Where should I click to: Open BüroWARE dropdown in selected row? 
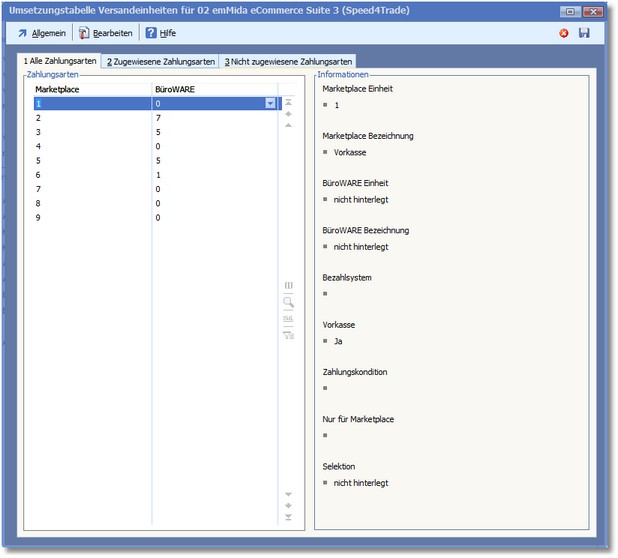(270, 103)
